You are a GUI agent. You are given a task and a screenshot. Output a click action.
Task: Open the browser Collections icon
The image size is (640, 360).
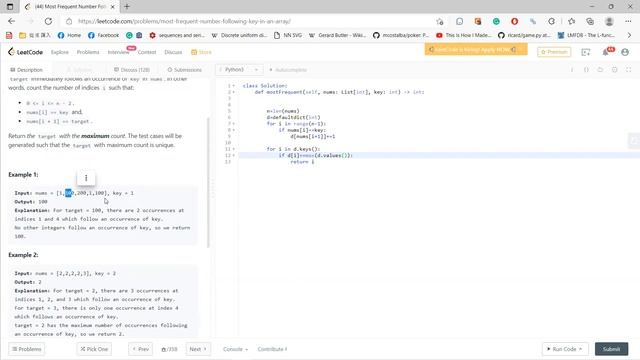click(x=590, y=21)
